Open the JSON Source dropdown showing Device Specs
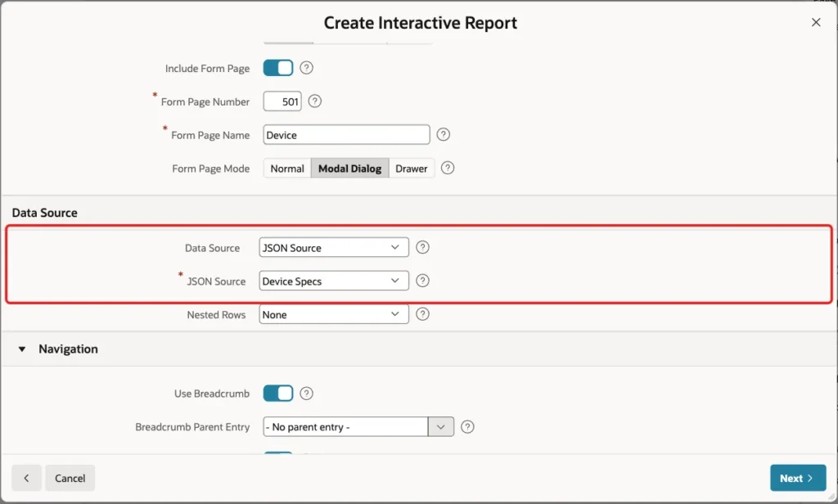The image size is (838, 504). (x=334, y=281)
